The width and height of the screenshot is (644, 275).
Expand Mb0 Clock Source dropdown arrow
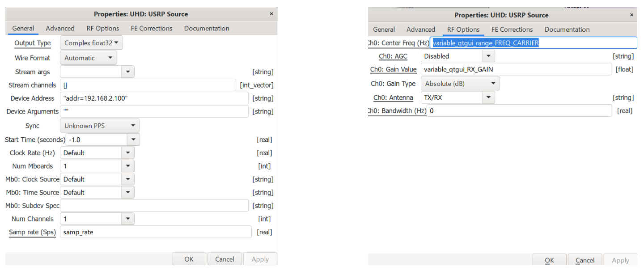(x=128, y=179)
